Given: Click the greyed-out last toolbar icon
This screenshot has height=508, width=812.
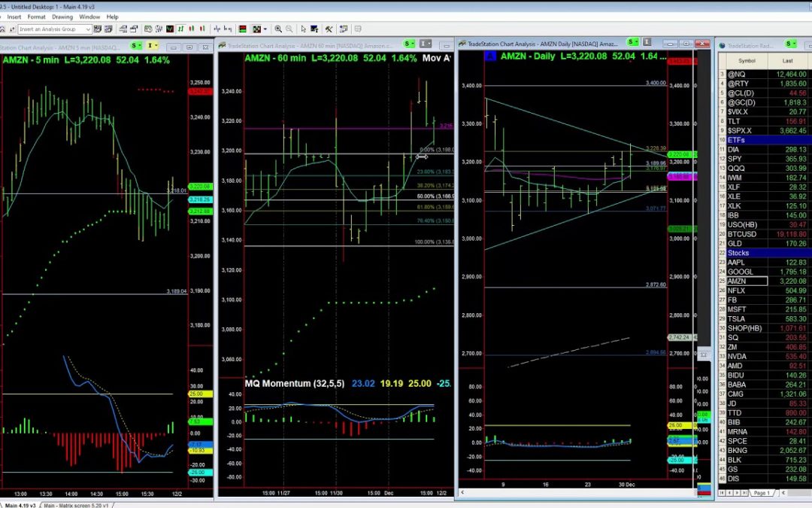Looking at the screenshot, I should (x=358, y=29).
